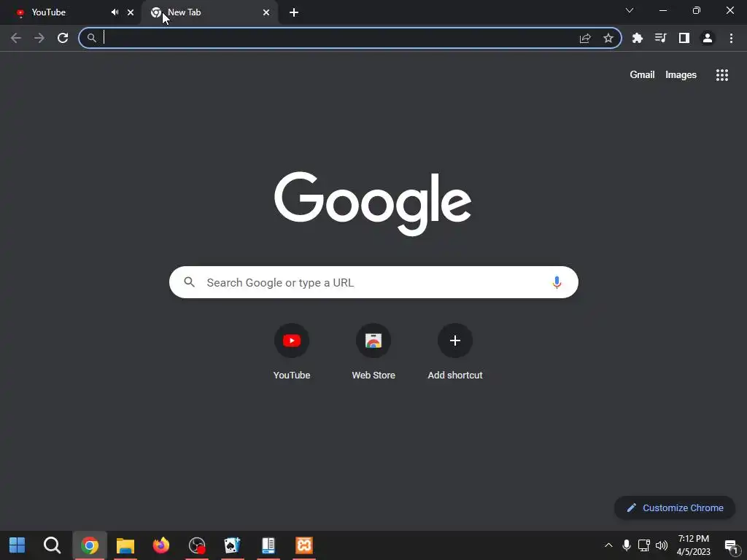Open the blue document app taskbar icon
Image resolution: width=747 pixels, height=560 pixels.
(268, 545)
